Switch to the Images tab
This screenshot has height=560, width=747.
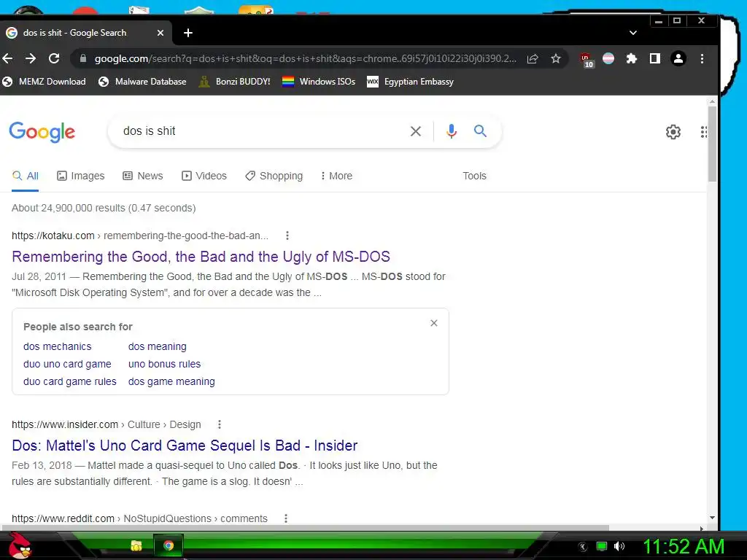pyautogui.click(x=80, y=176)
